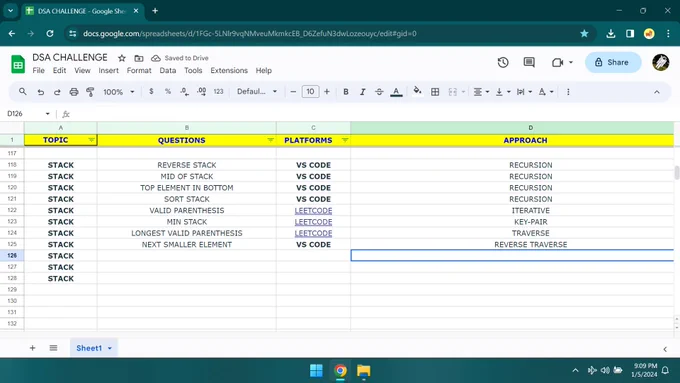Decrease decimal places

tap(184, 92)
